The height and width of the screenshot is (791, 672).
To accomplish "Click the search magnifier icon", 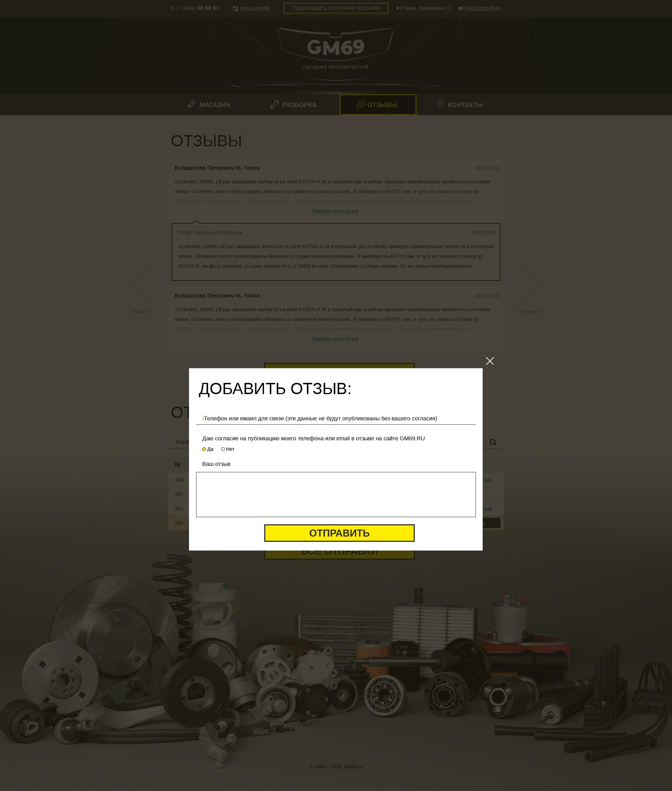I will click(x=493, y=442).
